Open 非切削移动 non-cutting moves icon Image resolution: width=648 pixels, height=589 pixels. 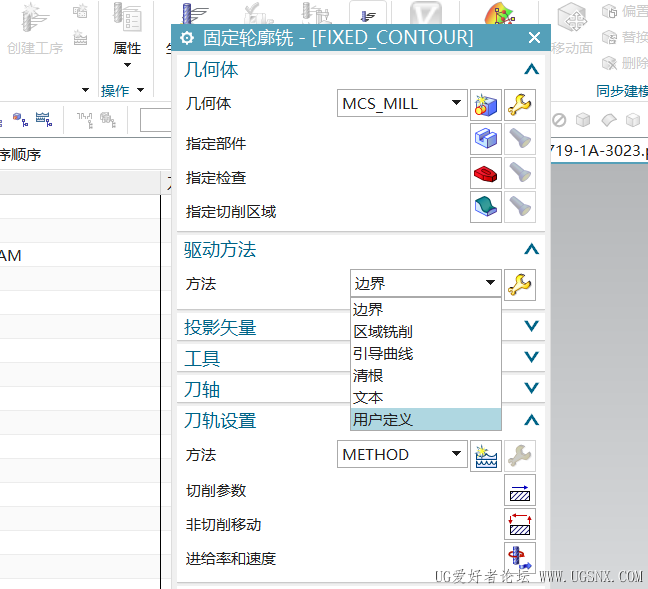(520, 524)
